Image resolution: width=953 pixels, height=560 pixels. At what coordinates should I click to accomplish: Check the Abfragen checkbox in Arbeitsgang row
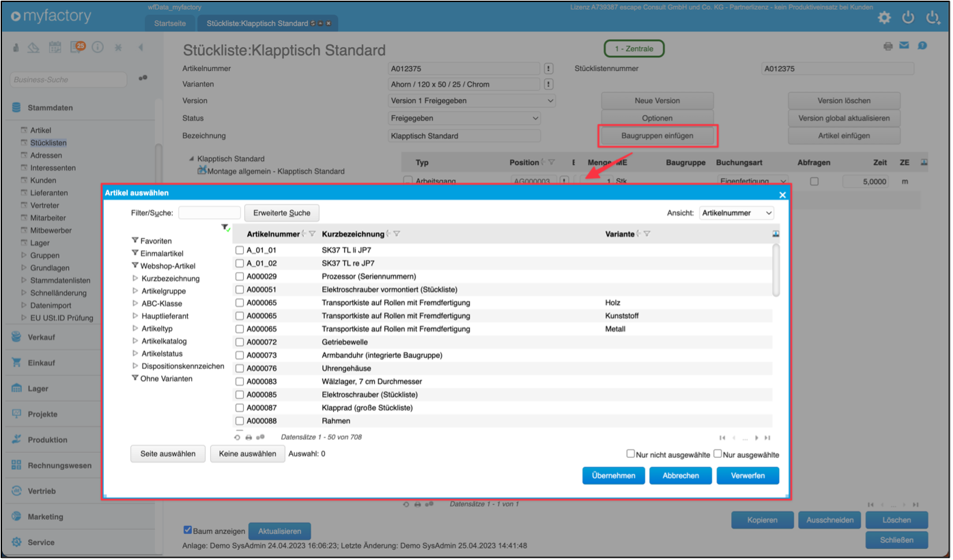pyautogui.click(x=814, y=181)
